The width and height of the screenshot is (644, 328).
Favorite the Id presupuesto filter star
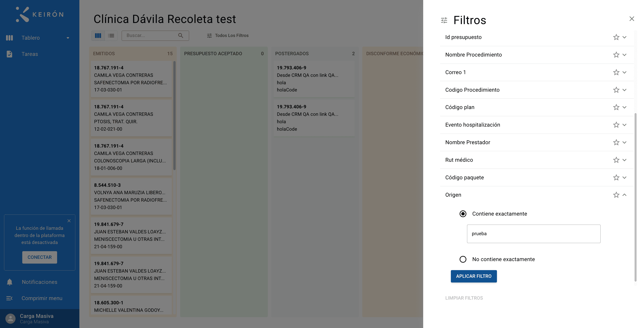616,37
